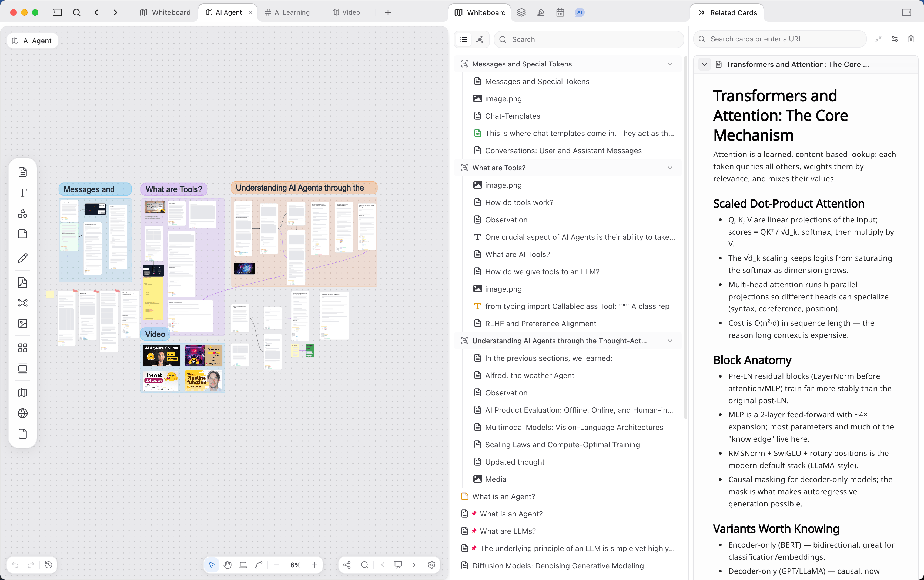Viewport: 924px width, 580px height.
Task: Add a new tab with plus
Action: pyautogui.click(x=388, y=12)
